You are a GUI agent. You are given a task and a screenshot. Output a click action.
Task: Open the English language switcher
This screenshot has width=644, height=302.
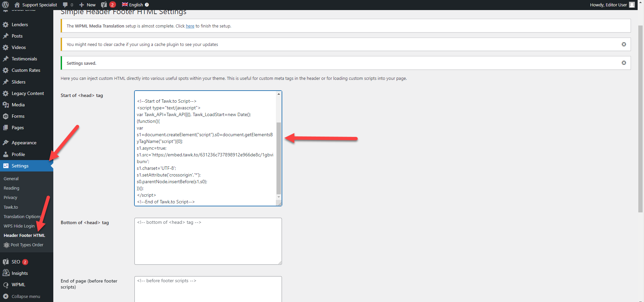(135, 5)
